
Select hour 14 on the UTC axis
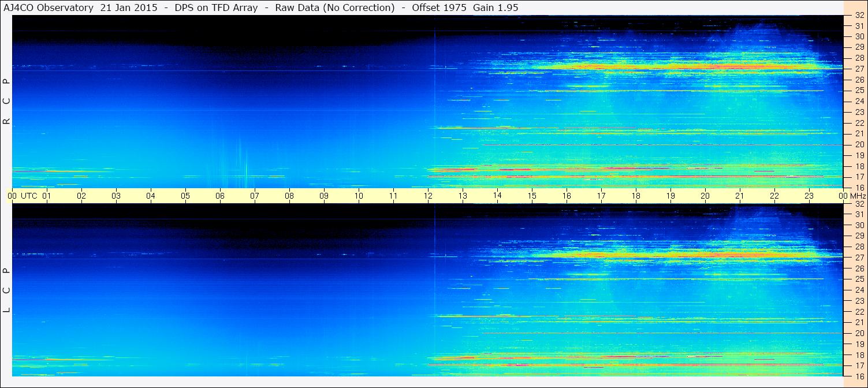pos(497,195)
